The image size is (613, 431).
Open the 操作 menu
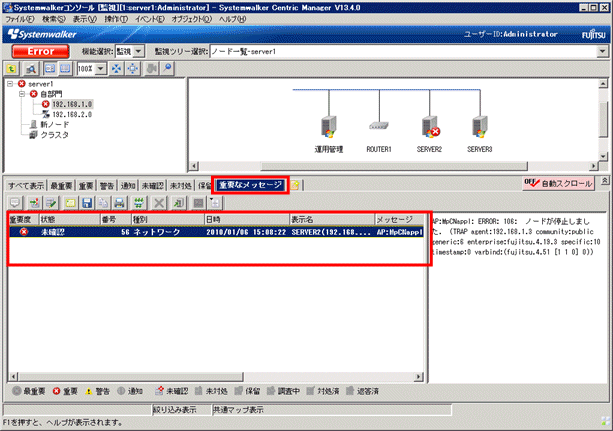116,19
